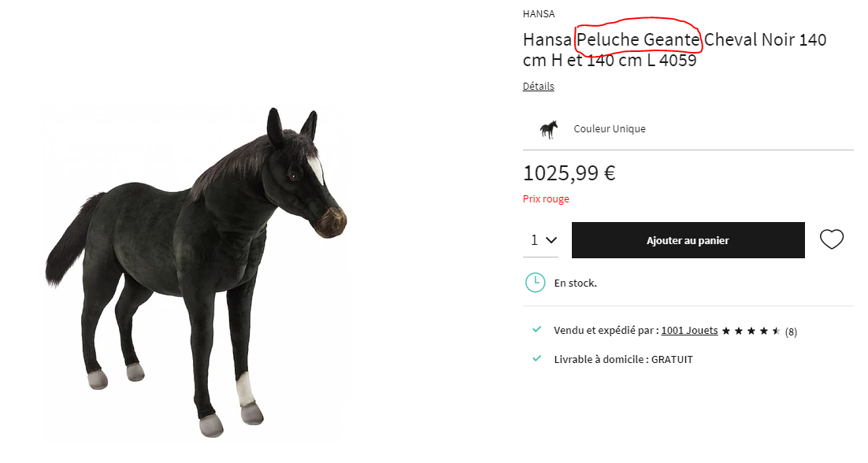The image size is (868, 463).
Task: Click the checkmark beside Vendu et expédié par
Action: (536, 330)
